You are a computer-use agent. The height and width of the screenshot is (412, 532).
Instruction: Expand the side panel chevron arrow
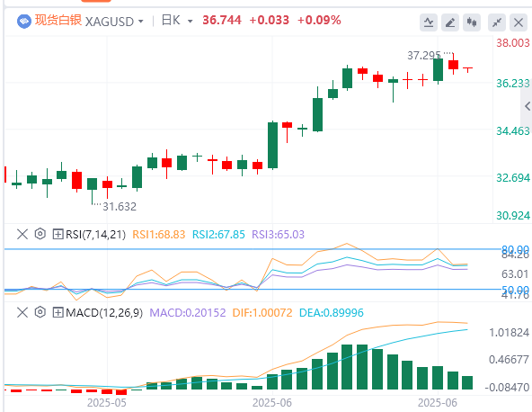pos(527,106)
